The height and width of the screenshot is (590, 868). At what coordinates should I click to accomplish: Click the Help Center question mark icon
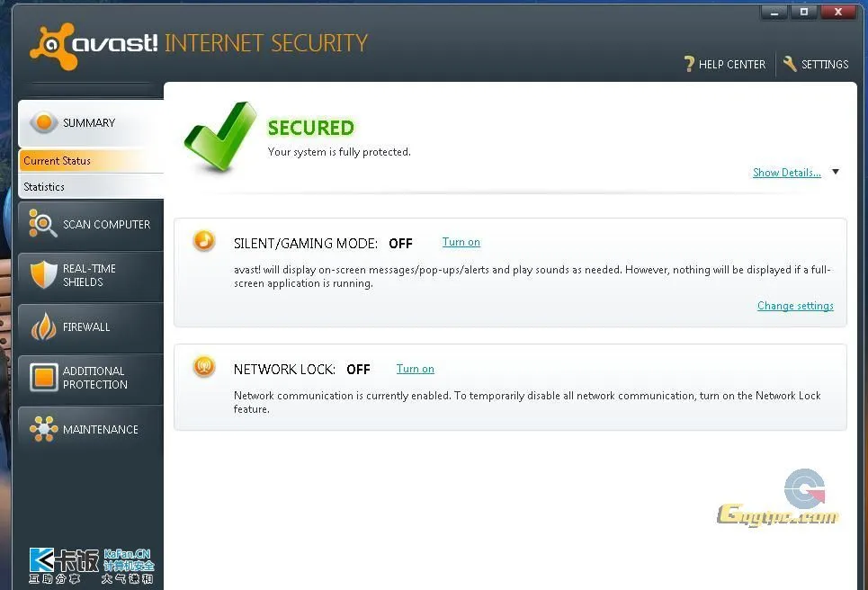(x=690, y=64)
